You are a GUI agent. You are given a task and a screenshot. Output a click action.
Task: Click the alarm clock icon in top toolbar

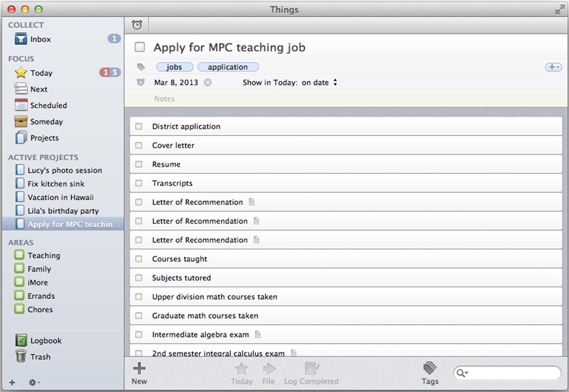coord(137,25)
